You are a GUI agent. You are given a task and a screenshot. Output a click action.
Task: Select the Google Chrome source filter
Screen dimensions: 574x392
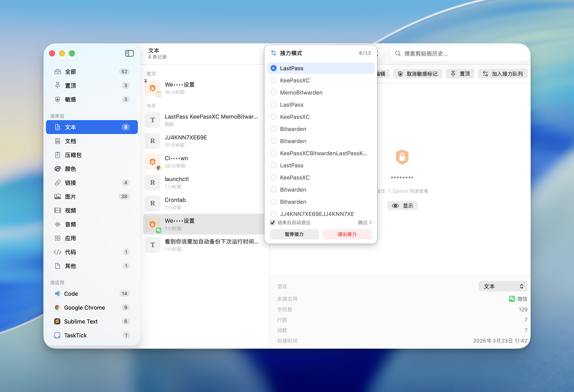coord(84,307)
